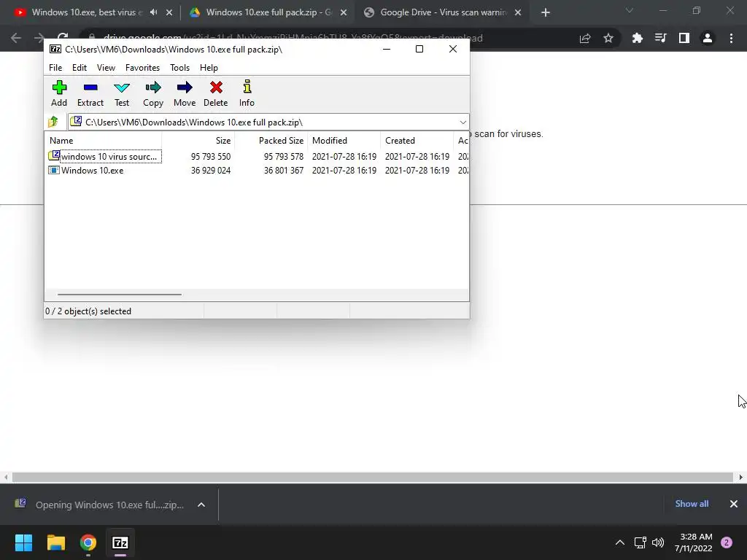Open Chrome media control icon
Screen dimensions: 747x560
pyautogui.click(x=660, y=38)
